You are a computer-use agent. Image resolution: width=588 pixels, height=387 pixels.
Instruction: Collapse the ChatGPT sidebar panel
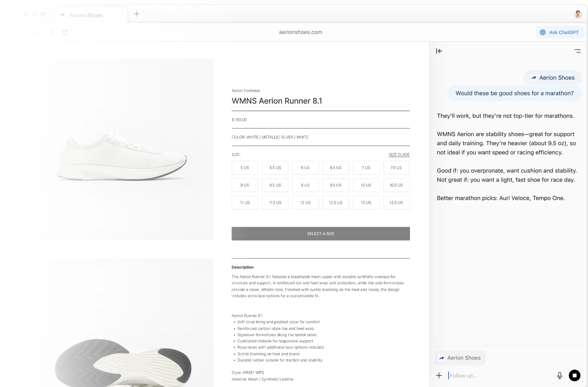pyautogui.click(x=439, y=51)
